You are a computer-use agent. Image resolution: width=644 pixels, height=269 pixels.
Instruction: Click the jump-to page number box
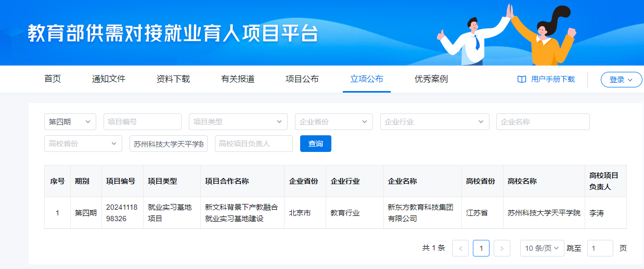(600, 249)
